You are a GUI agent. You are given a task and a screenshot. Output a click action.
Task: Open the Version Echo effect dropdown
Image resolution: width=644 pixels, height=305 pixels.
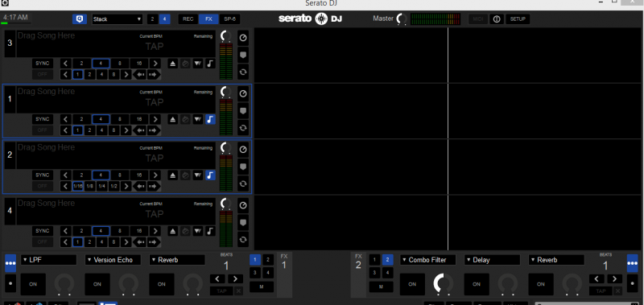click(113, 260)
